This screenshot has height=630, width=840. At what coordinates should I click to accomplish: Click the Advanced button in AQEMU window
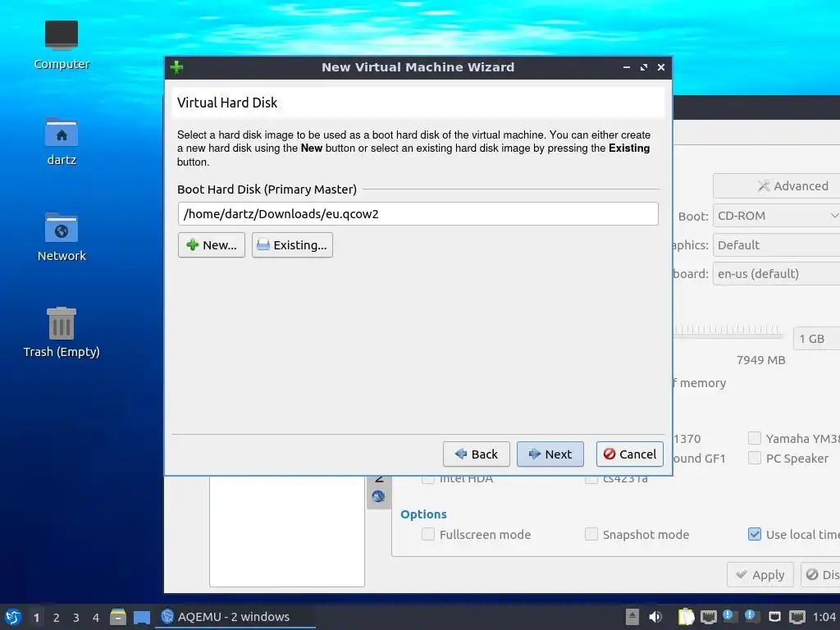(776, 186)
